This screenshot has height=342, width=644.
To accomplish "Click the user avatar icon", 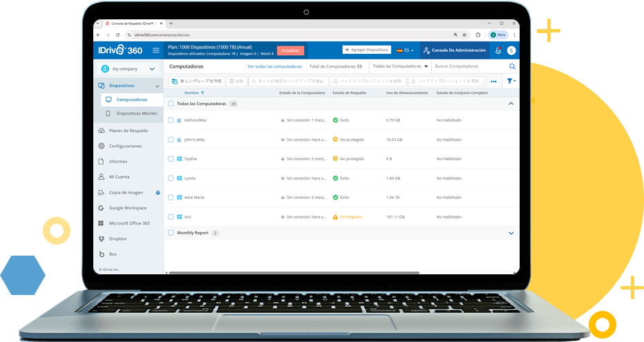I will [511, 50].
